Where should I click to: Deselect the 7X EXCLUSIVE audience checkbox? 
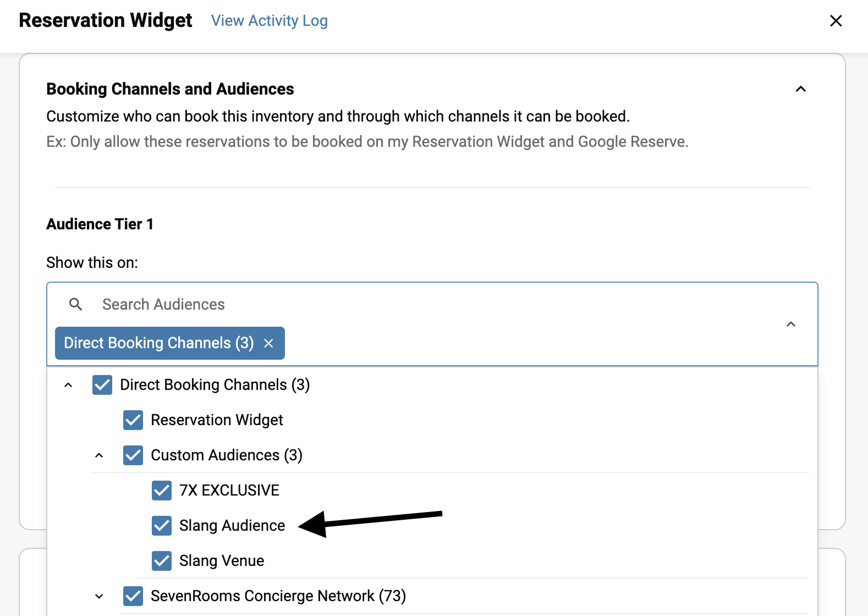click(x=162, y=491)
